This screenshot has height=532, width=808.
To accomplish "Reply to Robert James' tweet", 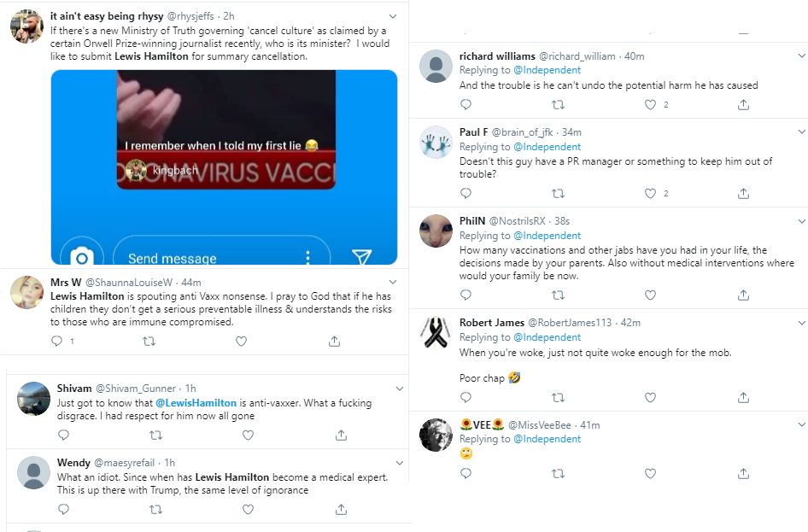I will click(x=465, y=397).
